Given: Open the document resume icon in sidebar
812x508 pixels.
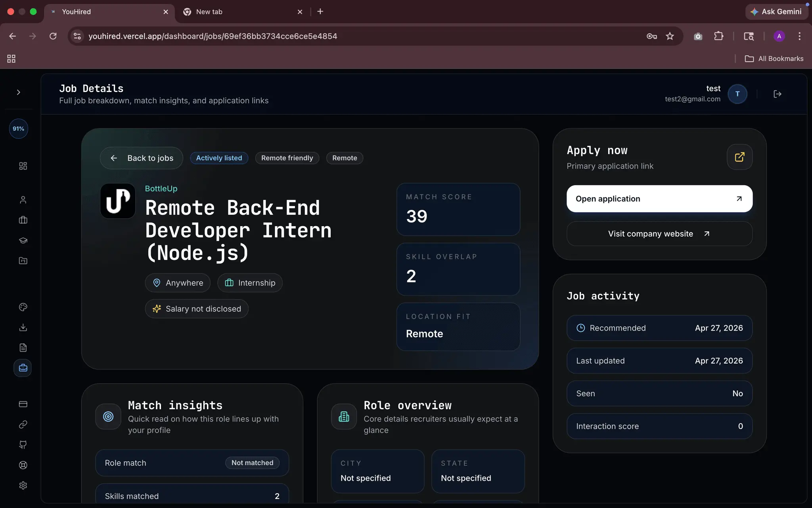Looking at the screenshot, I should 23,348.
